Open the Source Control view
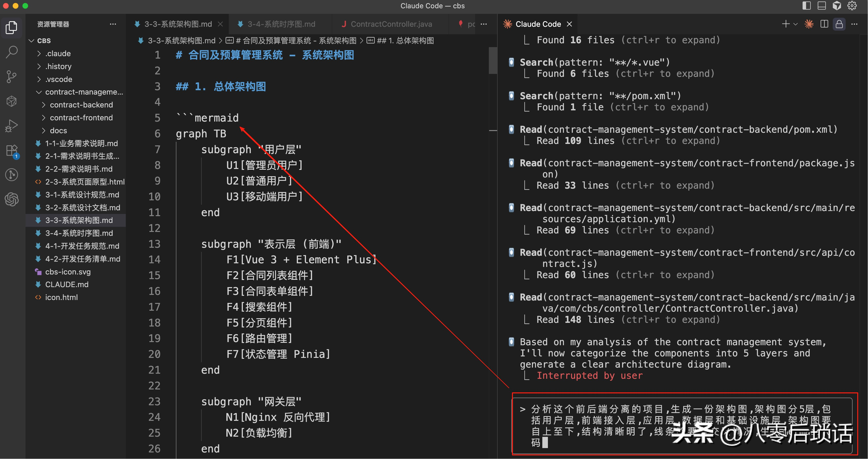Screen dimensions: 868x459 click(12, 77)
